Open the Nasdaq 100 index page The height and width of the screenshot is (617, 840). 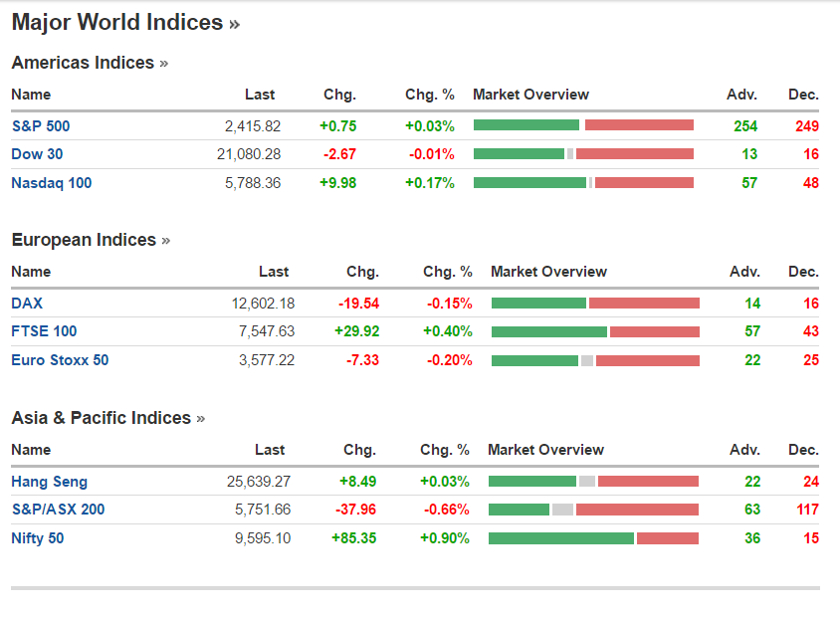click(x=50, y=183)
